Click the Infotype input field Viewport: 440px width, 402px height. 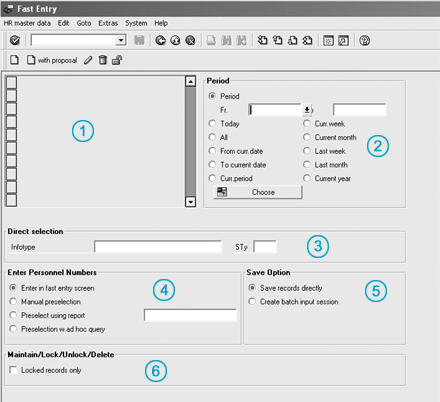point(158,247)
